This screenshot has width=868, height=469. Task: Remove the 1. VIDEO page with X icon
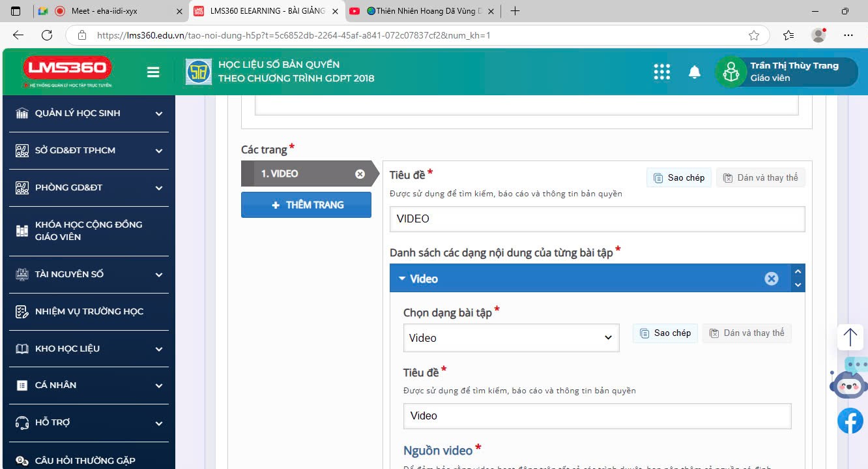click(x=360, y=174)
